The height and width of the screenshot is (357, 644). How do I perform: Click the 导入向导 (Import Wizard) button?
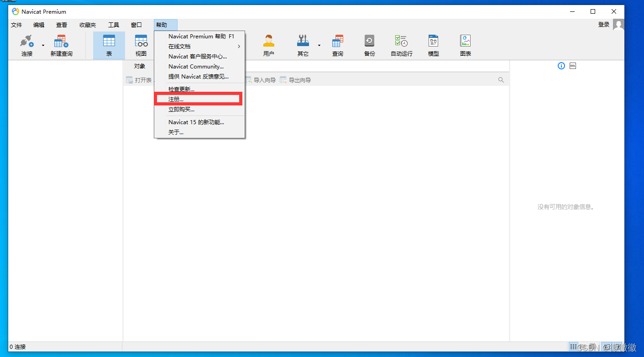[260, 80]
